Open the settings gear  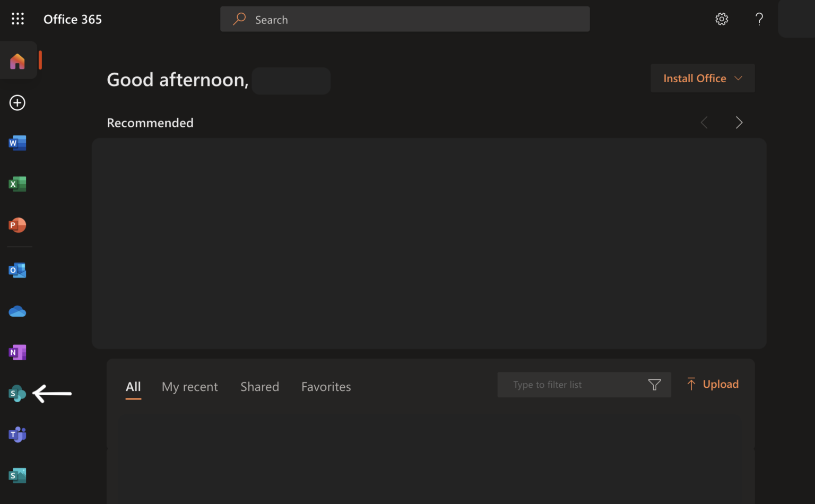(x=722, y=19)
